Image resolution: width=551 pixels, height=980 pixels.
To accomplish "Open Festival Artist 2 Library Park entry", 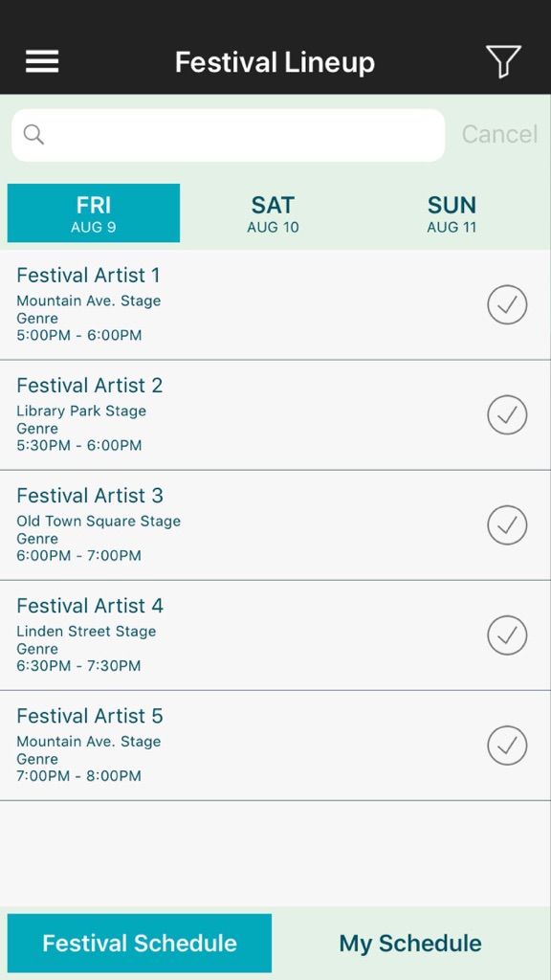I will pyautogui.click(x=275, y=415).
